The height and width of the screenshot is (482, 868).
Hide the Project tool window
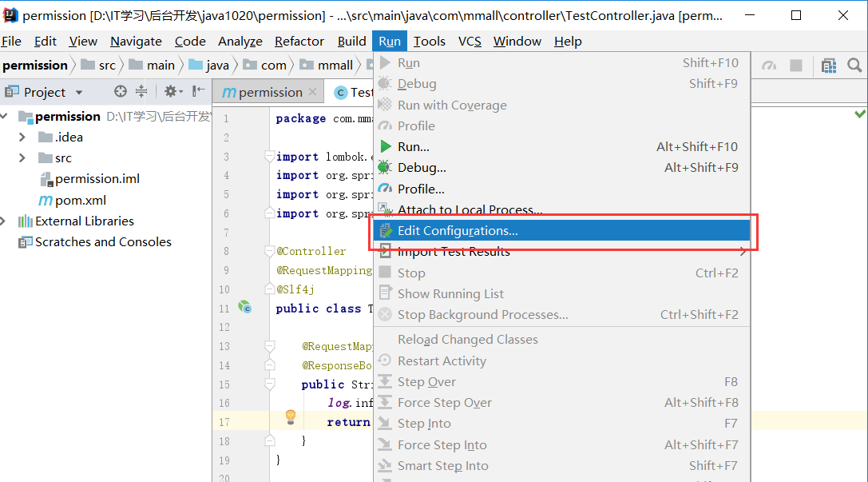199,92
